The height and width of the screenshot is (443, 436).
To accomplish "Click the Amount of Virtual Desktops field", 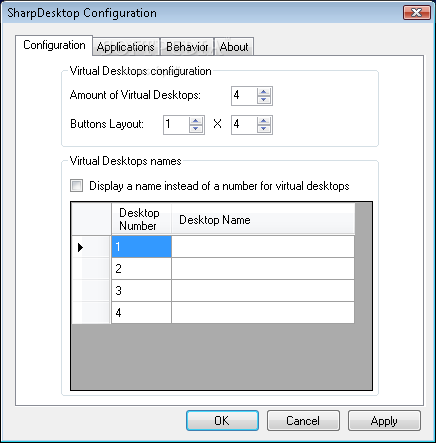I will coord(244,96).
